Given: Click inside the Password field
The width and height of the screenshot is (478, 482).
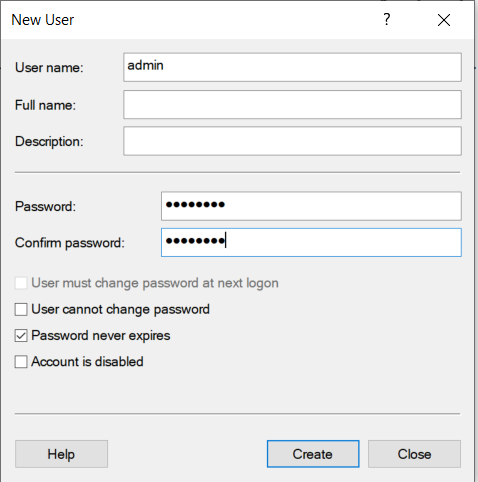Looking at the screenshot, I should pos(311,206).
